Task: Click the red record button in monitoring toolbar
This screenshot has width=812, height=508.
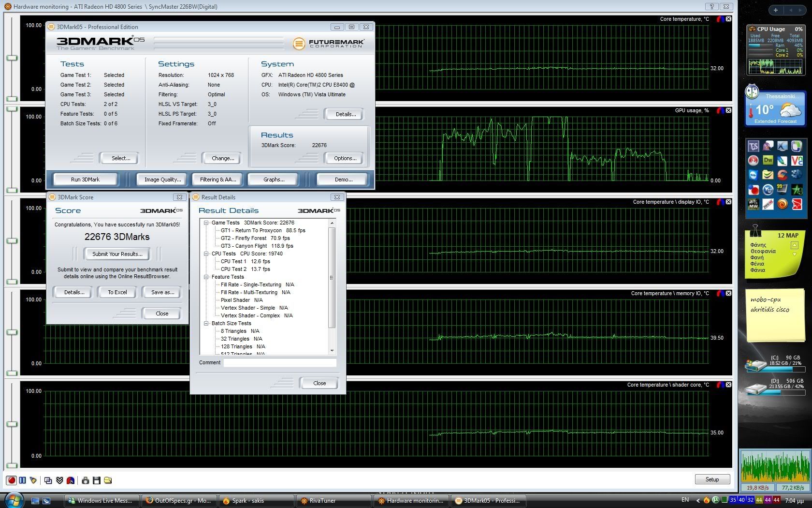Action: pos(11,480)
